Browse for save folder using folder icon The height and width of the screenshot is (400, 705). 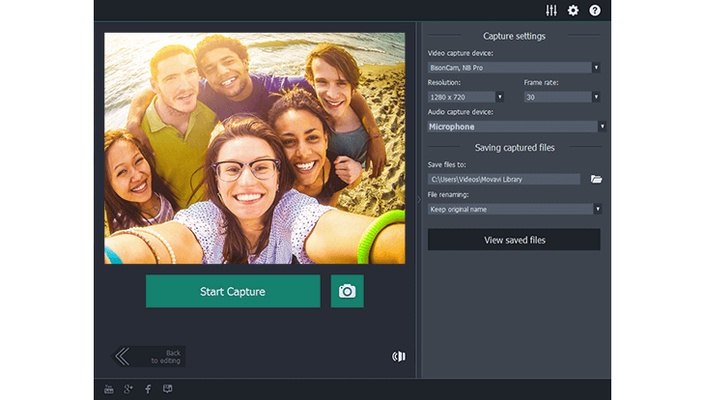tap(596, 179)
